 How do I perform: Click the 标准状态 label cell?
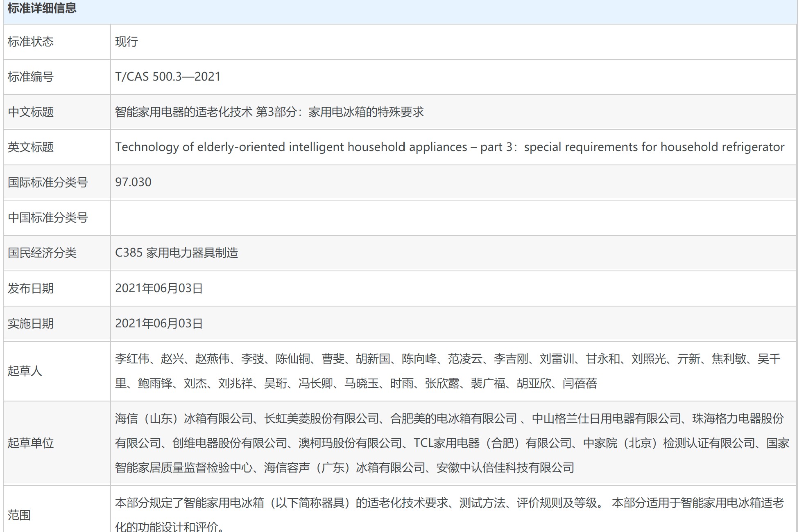click(31, 42)
